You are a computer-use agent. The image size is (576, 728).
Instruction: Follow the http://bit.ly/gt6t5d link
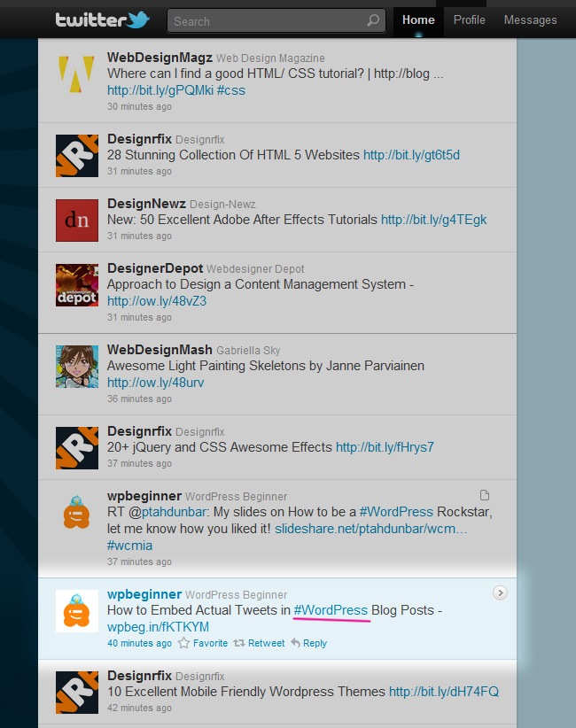(411, 155)
